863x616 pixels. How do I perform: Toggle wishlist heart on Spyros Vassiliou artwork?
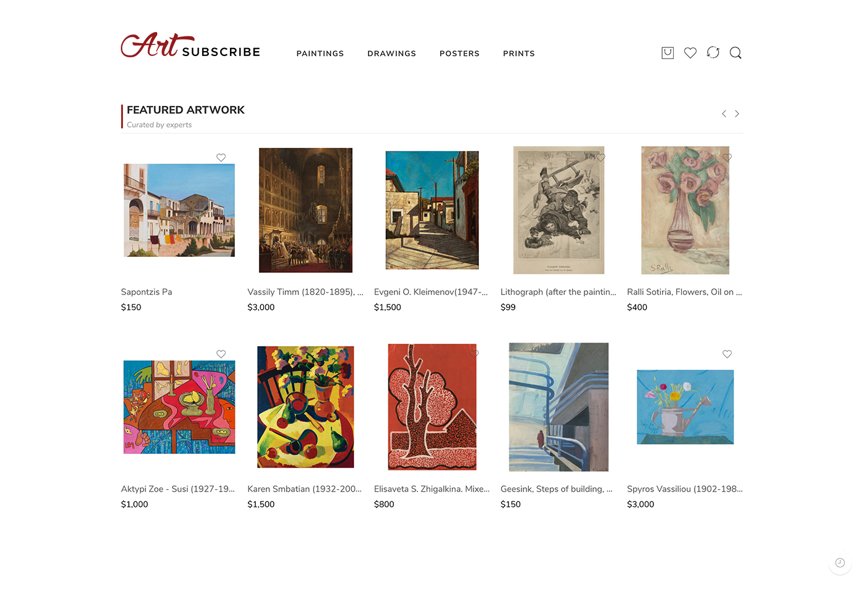point(727,354)
